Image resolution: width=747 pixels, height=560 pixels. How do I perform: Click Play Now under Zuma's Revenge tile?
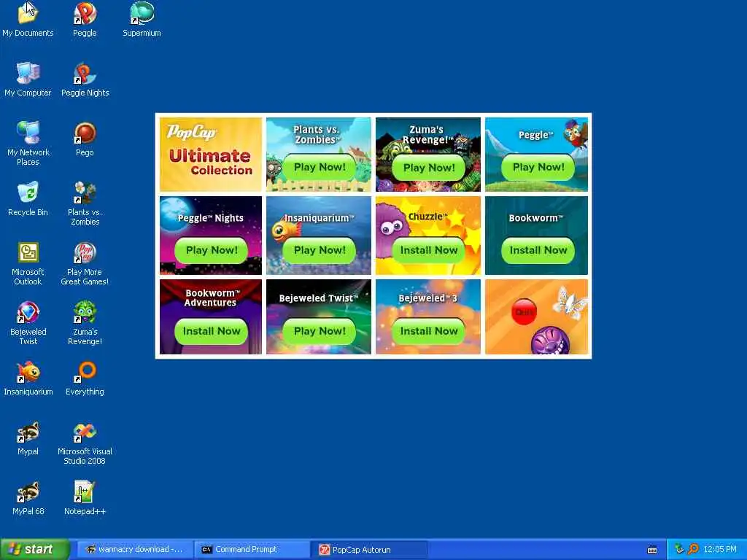coord(429,168)
